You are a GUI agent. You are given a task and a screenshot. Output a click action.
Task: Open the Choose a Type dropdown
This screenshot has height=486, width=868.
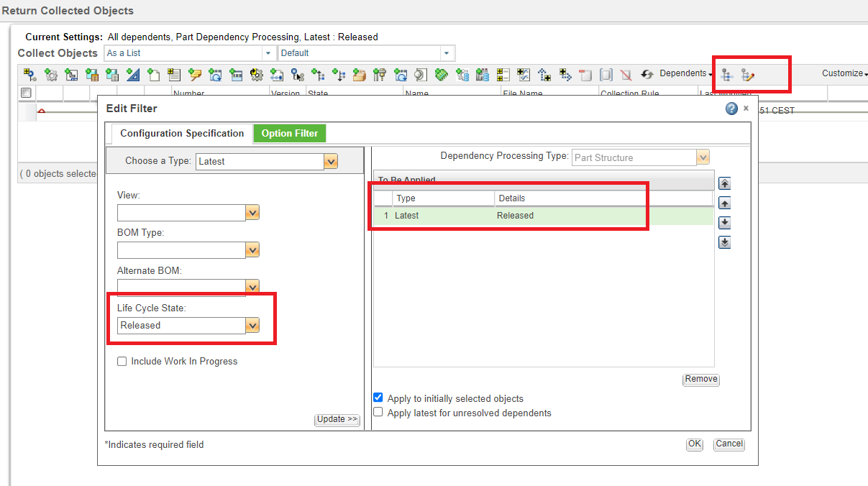point(330,161)
